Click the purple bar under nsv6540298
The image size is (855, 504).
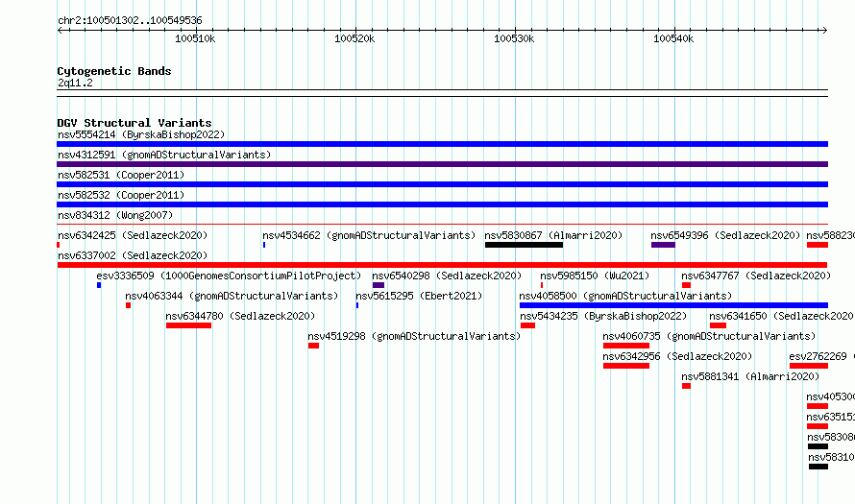379,285
